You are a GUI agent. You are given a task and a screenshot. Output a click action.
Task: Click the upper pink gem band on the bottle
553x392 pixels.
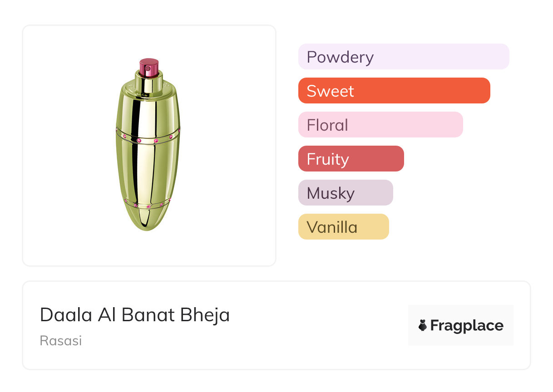[x=148, y=137]
